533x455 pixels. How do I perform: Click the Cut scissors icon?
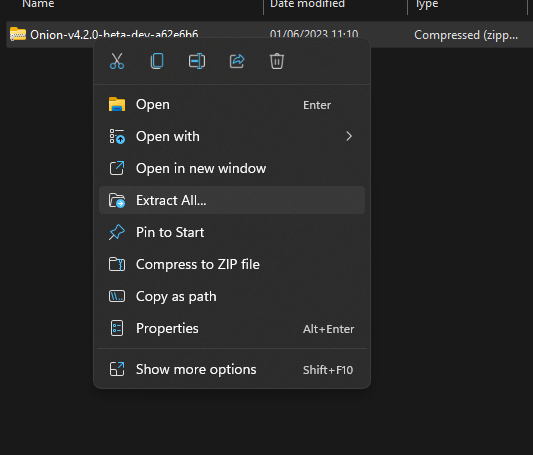pyautogui.click(x=117, y=61)
